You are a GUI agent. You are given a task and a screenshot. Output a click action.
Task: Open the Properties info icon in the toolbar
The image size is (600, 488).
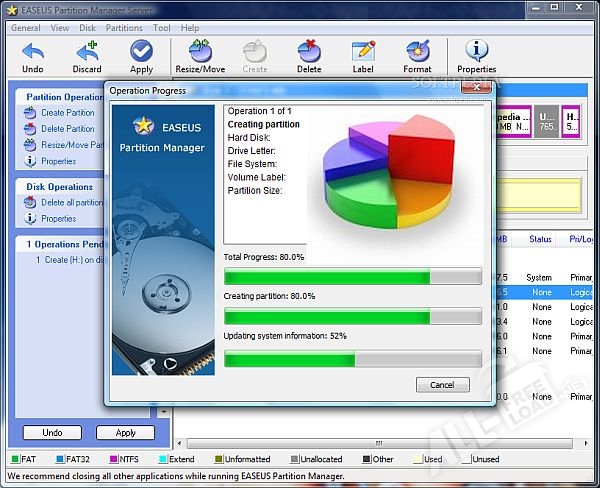point(477,51)
